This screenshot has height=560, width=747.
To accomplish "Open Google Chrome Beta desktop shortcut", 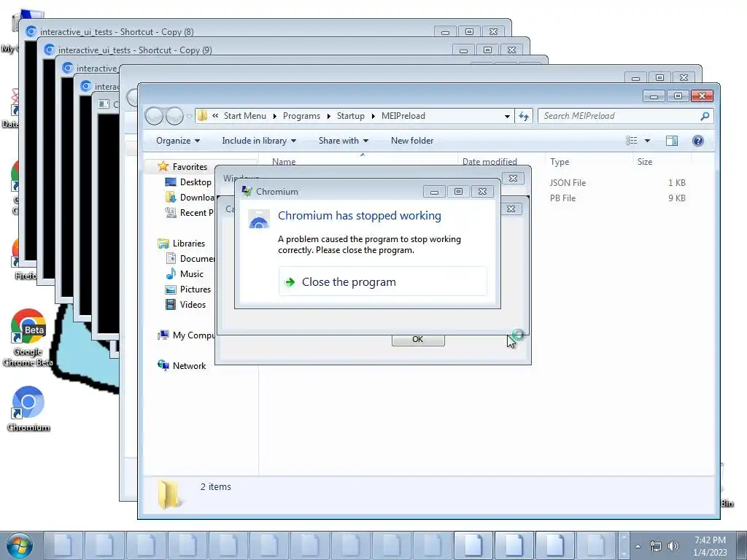I will [28, 338].
